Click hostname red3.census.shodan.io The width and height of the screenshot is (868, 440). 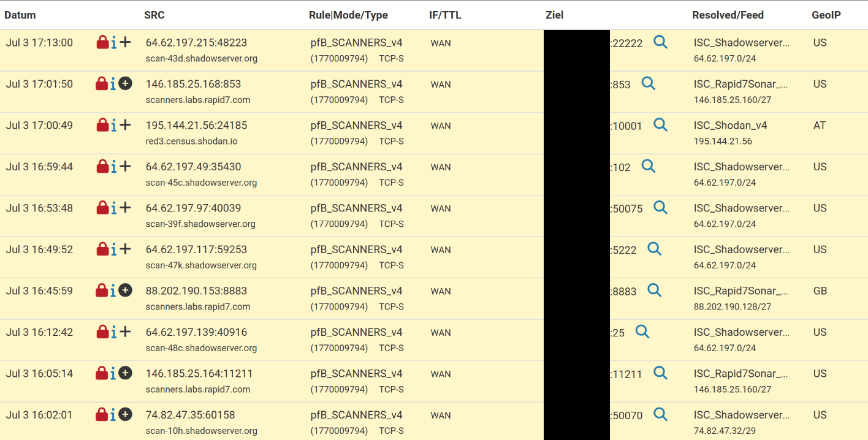click(x=192, y=142)
